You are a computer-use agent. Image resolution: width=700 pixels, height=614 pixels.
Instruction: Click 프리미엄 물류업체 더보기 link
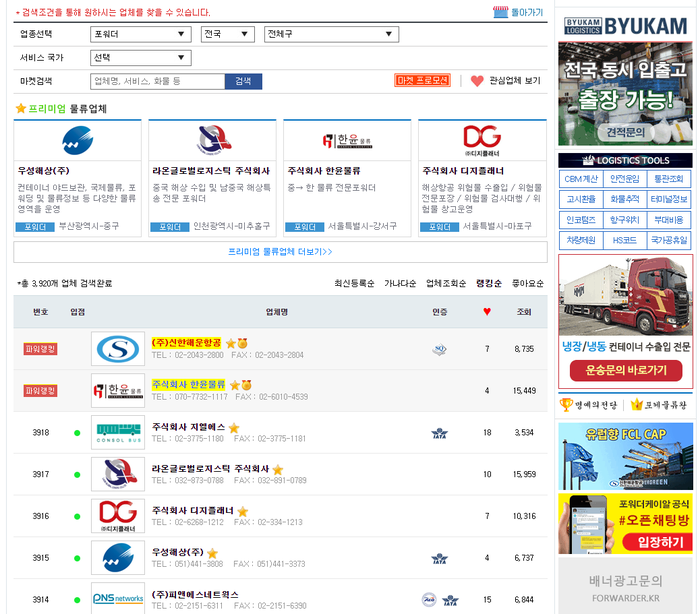coord(280,252)
